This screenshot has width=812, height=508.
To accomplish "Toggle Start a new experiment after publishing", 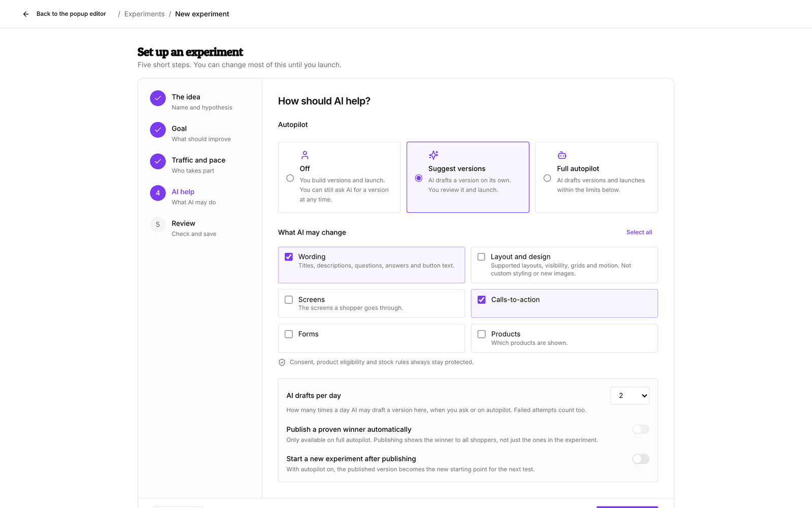I will tap(640, 459).
